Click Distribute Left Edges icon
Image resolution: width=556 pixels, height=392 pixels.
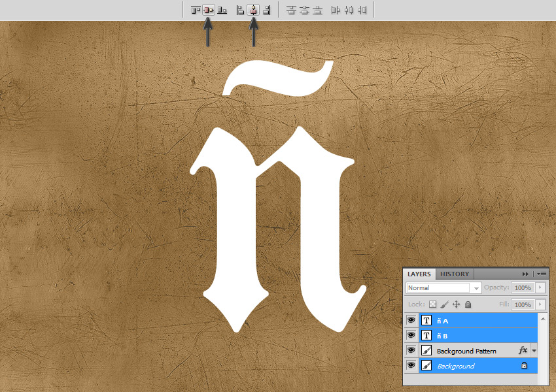click(x=336, y=10)
